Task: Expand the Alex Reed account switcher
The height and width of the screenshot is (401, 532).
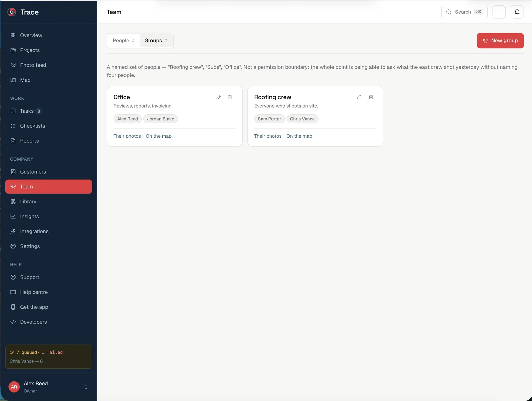Action: [x=86, y=387]
